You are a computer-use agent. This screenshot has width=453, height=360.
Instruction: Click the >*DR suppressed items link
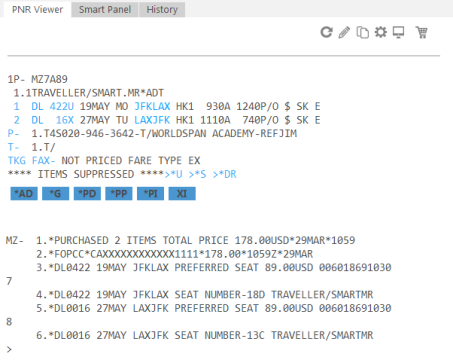225,174
